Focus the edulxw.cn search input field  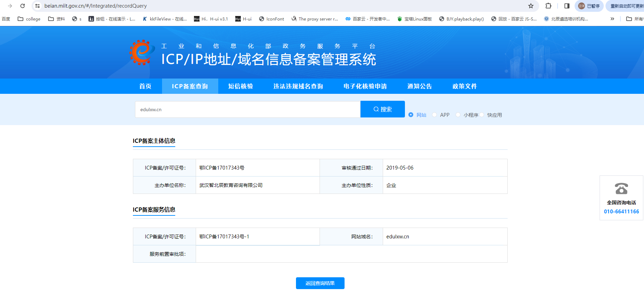(248, 109)
